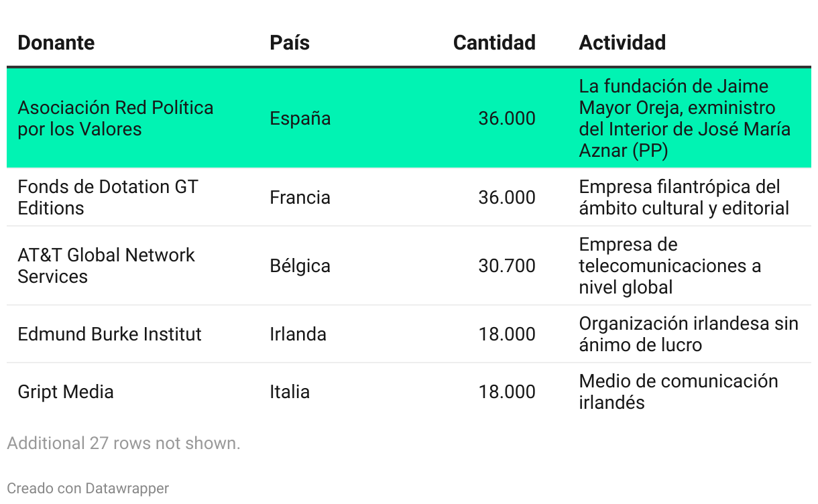Open the Creado con Datawrapper link
The width and height of the screenshot is (818, 504).
(88, 488)
